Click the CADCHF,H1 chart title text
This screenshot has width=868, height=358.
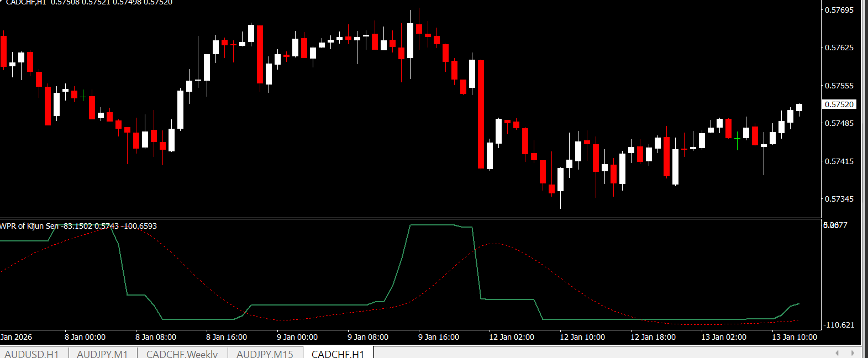tap(26, 3)
